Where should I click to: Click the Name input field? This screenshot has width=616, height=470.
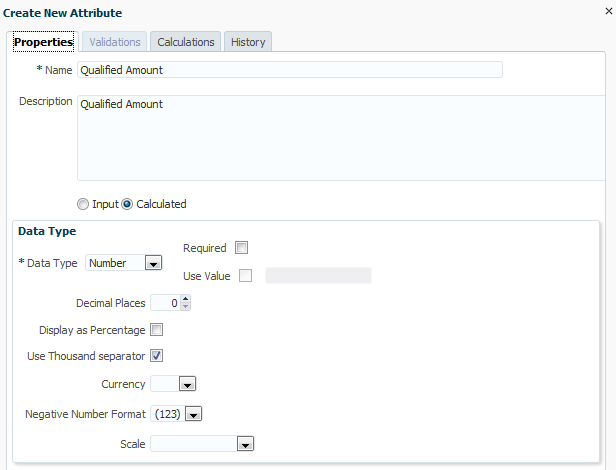(x=289, y=70)
